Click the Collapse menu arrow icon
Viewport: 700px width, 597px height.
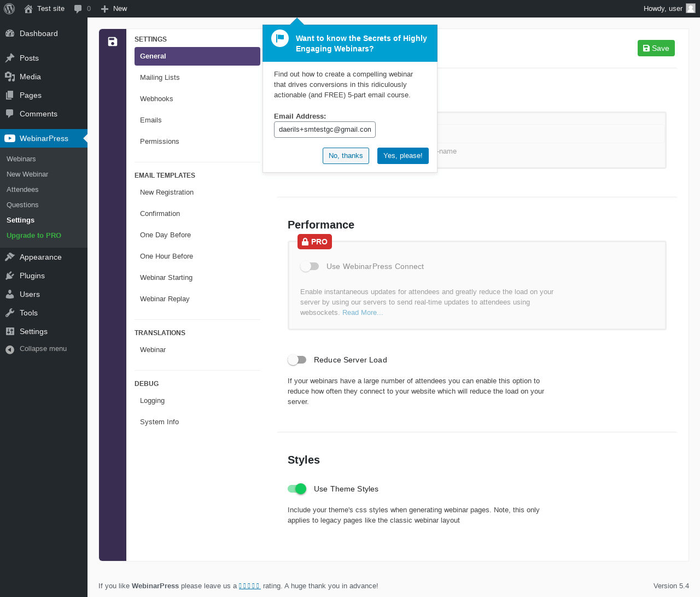pos(10,349)
